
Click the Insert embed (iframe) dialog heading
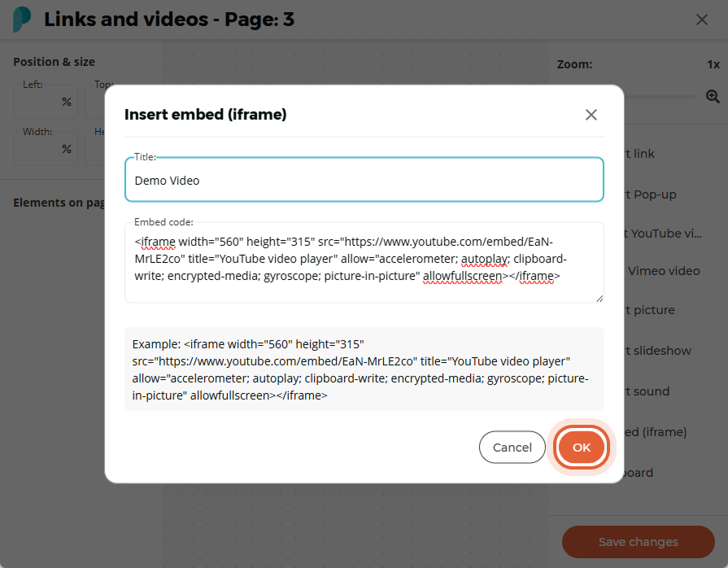pyautogui.click(x=205, y=114)
